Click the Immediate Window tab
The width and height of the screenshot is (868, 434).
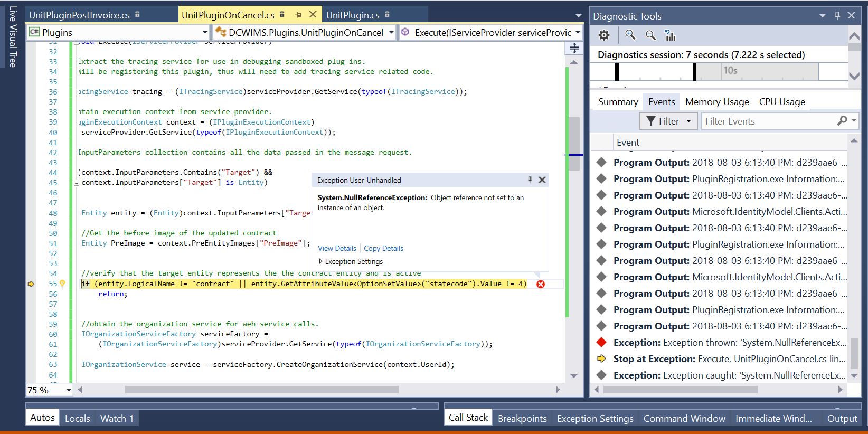click(x=773, y=418)
